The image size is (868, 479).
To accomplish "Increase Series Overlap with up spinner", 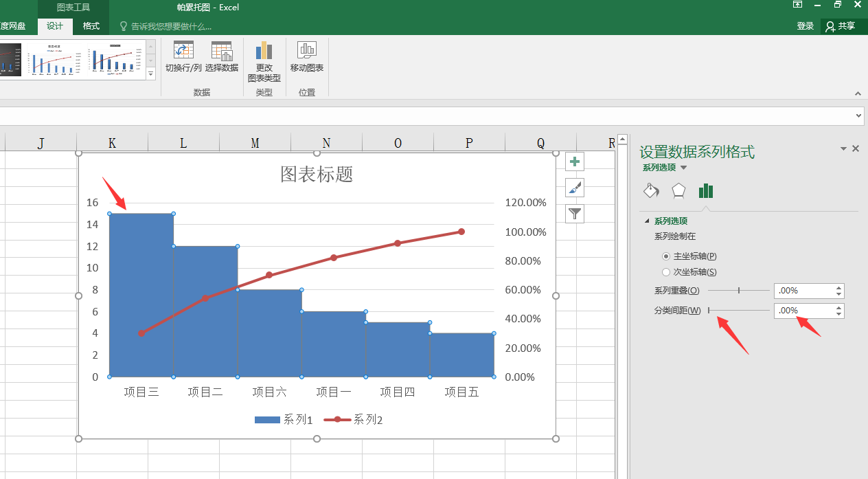I will click(838, 287).
